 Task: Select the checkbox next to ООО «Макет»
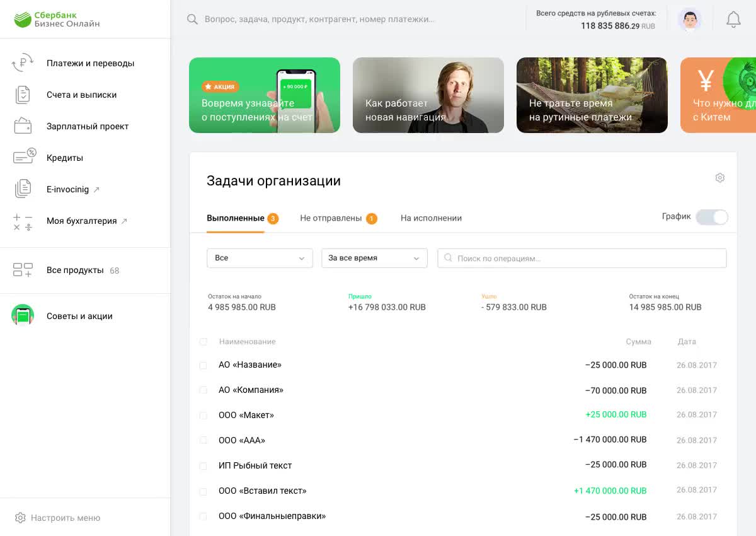tap(203, 416)
